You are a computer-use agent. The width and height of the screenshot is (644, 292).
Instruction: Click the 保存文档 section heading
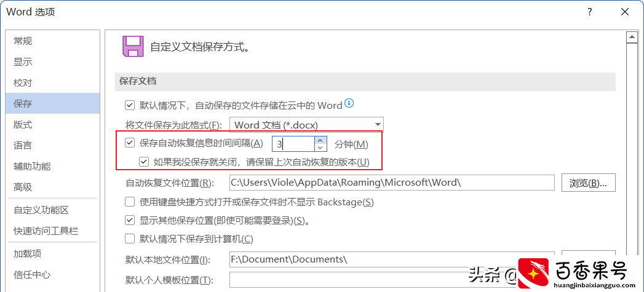(x=138, y=81)
